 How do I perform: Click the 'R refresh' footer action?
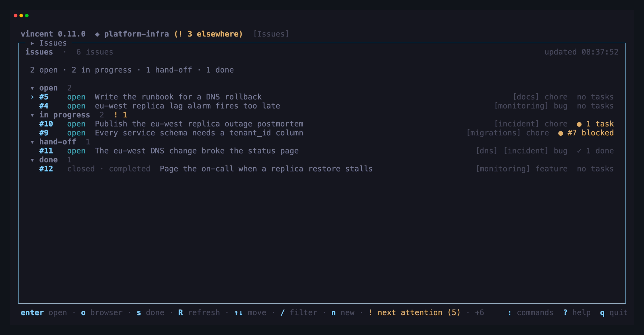pos(199,313)
